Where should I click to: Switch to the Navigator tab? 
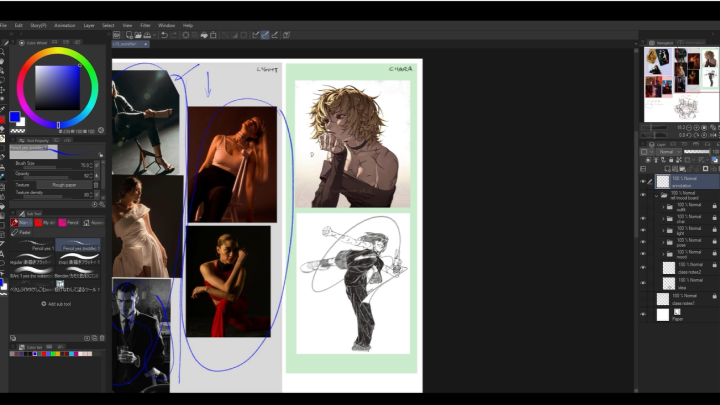pyautogui.click(x=661, y=43)
